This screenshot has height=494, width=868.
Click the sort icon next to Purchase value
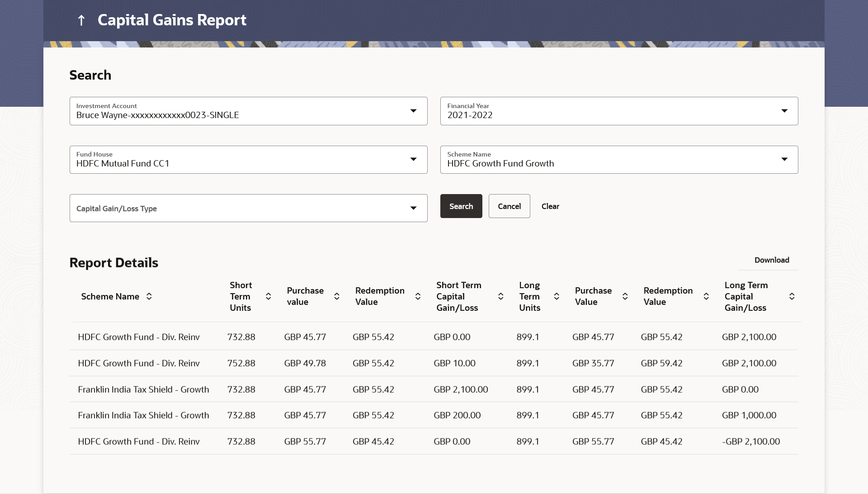point(337,296)
